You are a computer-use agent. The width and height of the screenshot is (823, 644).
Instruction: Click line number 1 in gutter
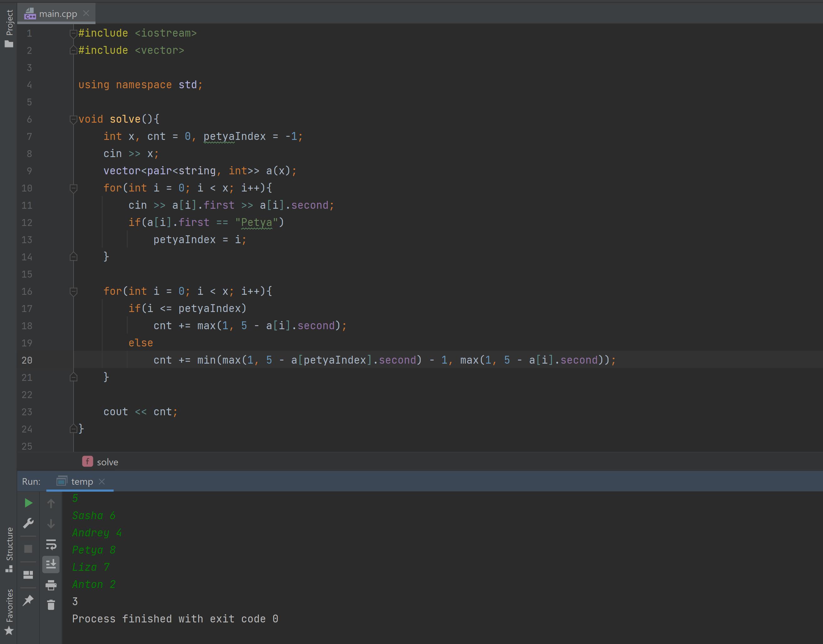29,33
